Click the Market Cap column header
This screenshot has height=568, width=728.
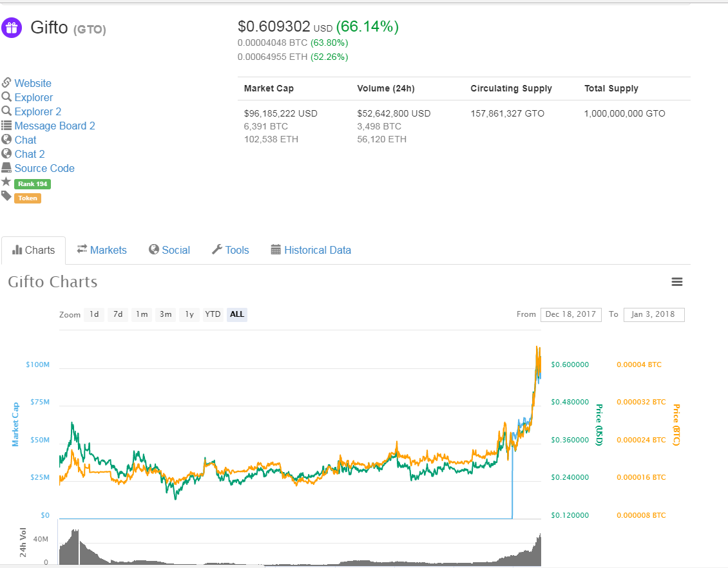269,88
